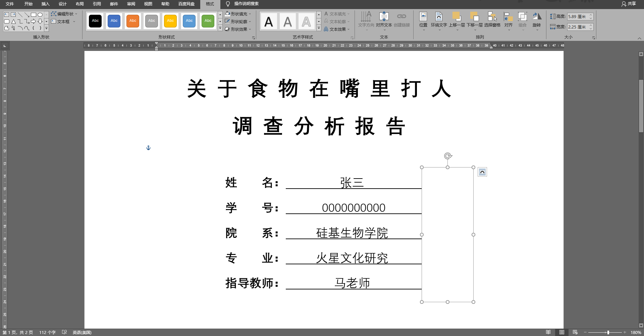Switch to the Layout (布局) tab
This screenshot has width=644, height=336.
tap(80, 4)
